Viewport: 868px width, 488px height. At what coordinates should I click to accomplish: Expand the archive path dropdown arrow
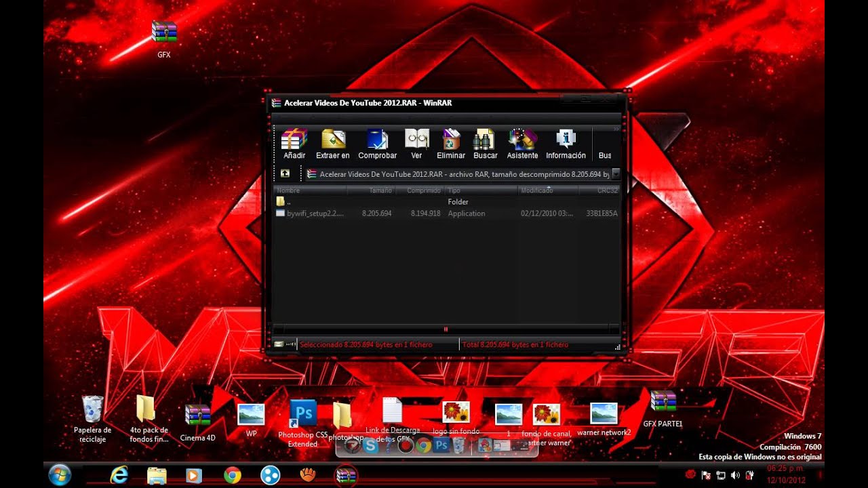(x=615, y=174)
